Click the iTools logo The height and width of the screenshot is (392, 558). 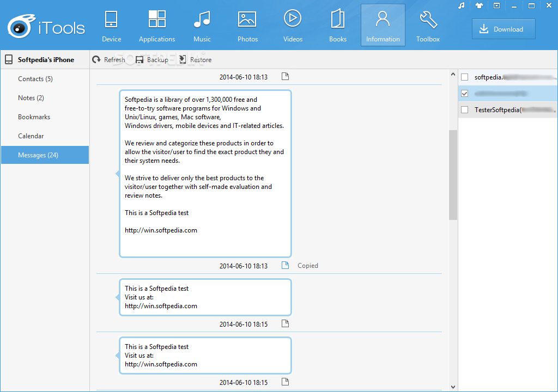point(46,27)
